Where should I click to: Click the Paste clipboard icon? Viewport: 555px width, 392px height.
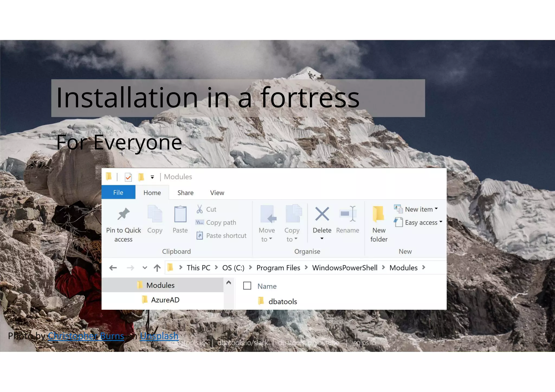click(x=180, y=214)
